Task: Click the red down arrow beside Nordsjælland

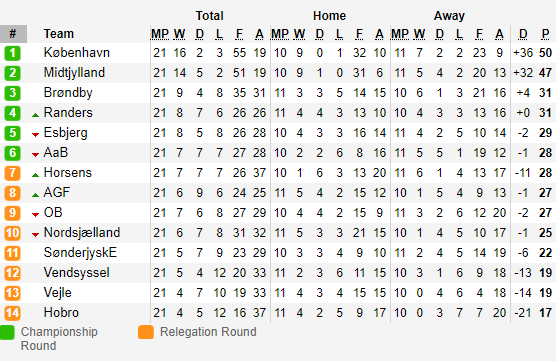Action: click(35, 235)
